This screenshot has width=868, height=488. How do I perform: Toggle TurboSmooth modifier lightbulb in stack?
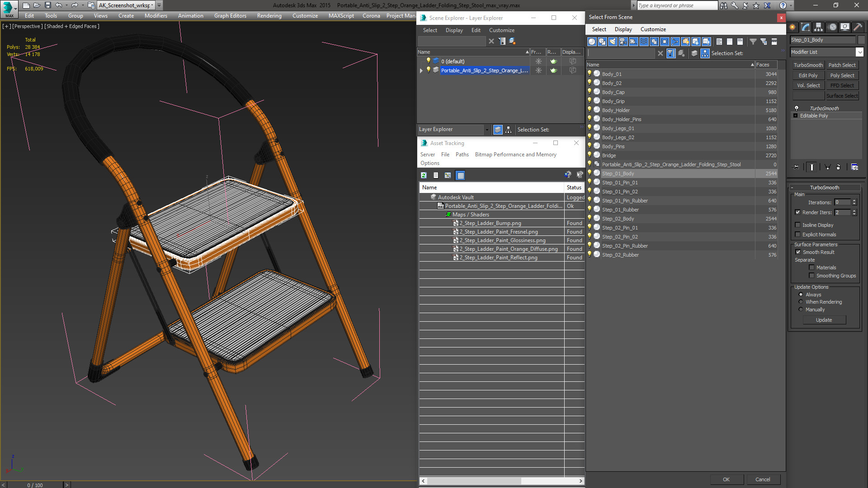[x=797, y=108]
